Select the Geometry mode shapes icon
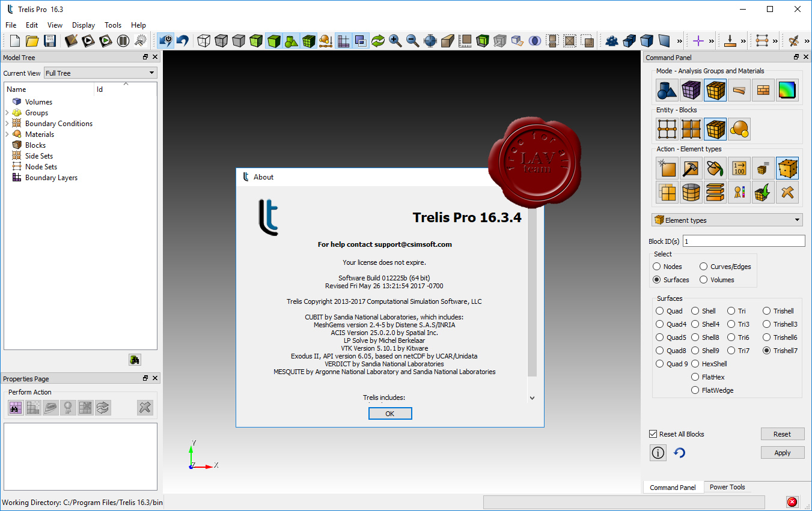Screen dimensions: 812x511 (667, 90)
